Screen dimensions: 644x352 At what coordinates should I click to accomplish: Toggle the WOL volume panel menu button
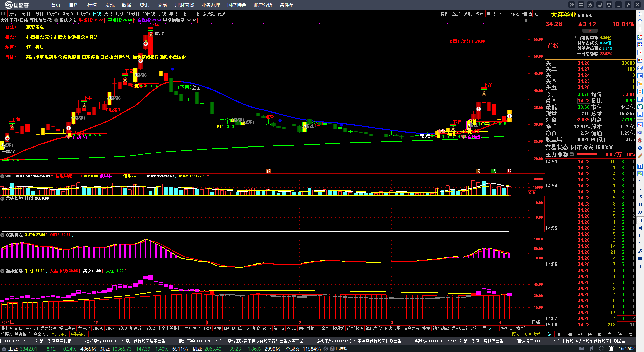tap(2, 176)
